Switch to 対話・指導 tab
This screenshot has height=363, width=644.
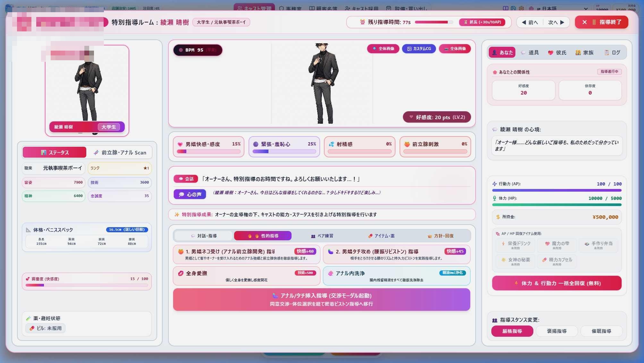click(x=204, y=236)
